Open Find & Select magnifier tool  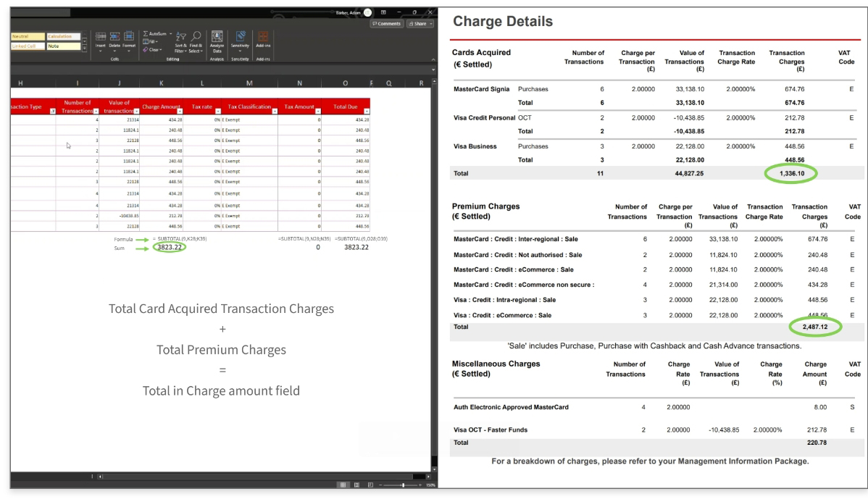(x=196, y=41)
